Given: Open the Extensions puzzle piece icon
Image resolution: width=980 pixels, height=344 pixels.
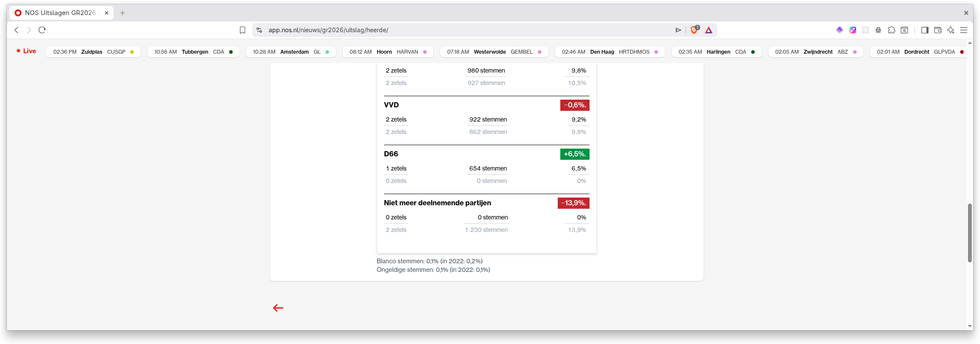Looking at the screenshot, I should tap(891, 30).
